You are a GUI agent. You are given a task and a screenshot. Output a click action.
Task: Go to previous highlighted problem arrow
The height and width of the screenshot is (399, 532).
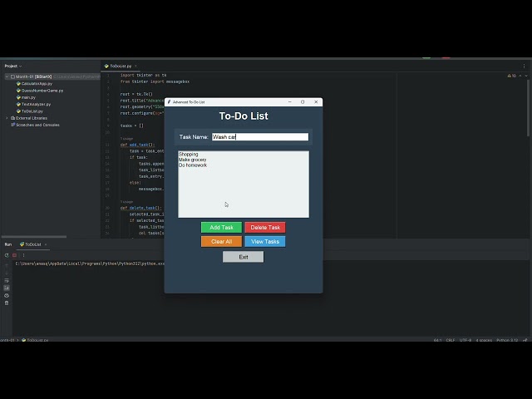pyautogui.click(x=520, y=76)
